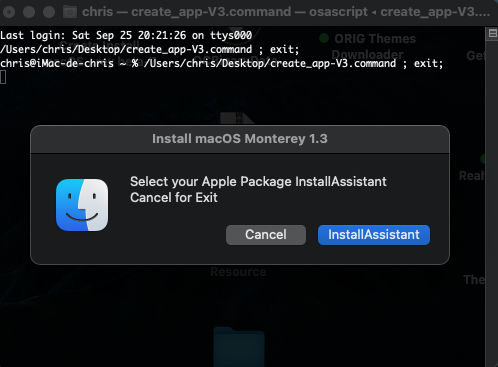The height and width of the screenshot is (367, 498).
Task: Click the text Cancel for Exit
Action: pos(174,198)
